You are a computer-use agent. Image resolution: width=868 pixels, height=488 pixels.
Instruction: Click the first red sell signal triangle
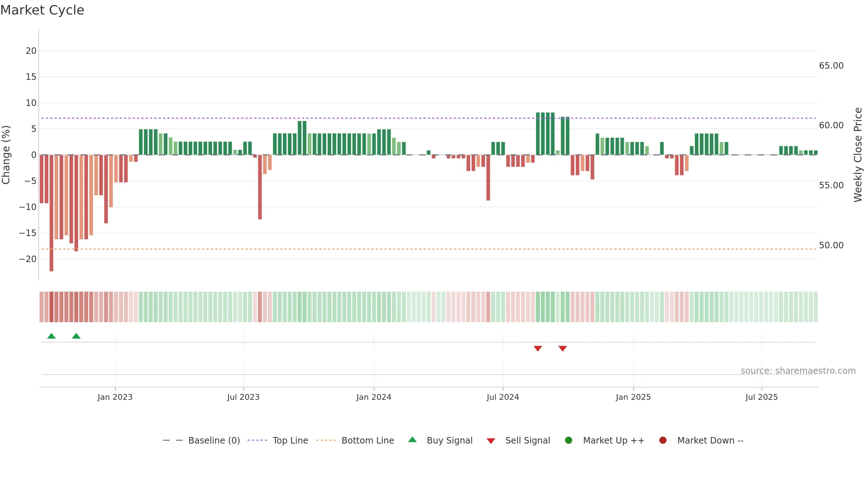point(538,348)
